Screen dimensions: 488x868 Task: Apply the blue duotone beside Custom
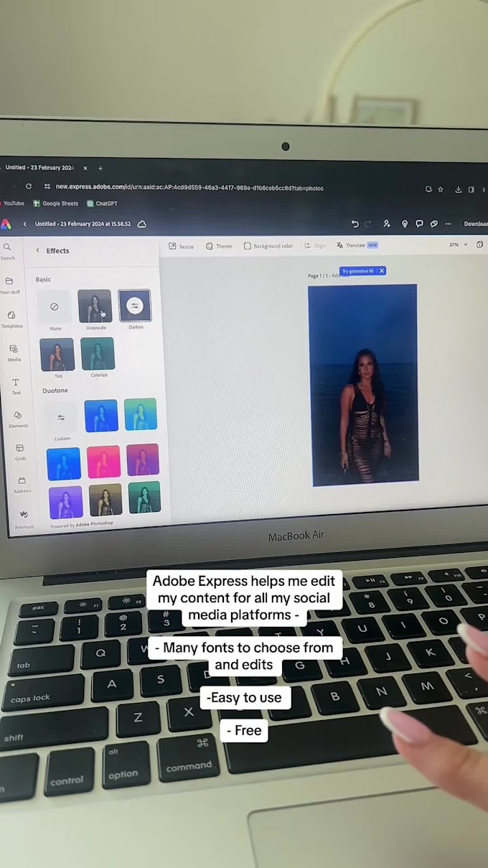[101, 416]
